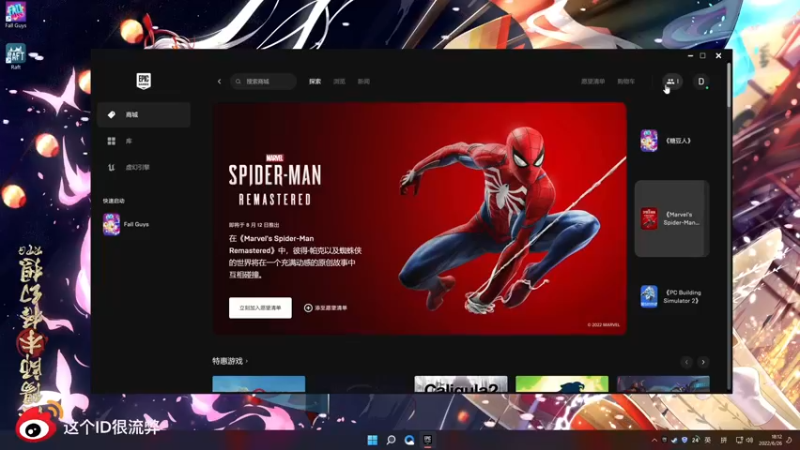
Task: Click the 24 temperature tray icon
Action: coord(695,440)
